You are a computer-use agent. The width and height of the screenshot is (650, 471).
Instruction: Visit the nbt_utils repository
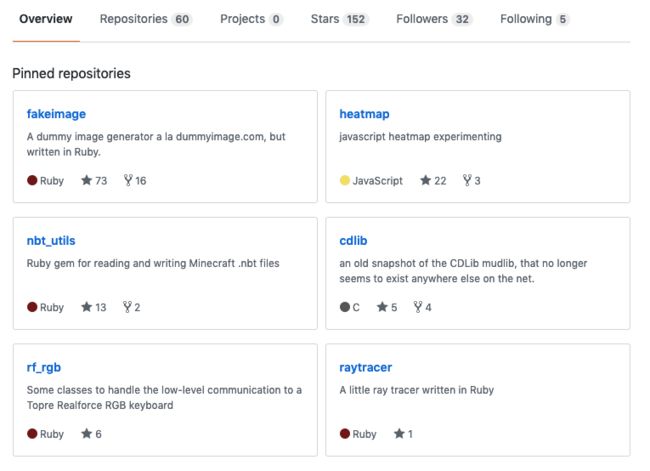(51, 241)
